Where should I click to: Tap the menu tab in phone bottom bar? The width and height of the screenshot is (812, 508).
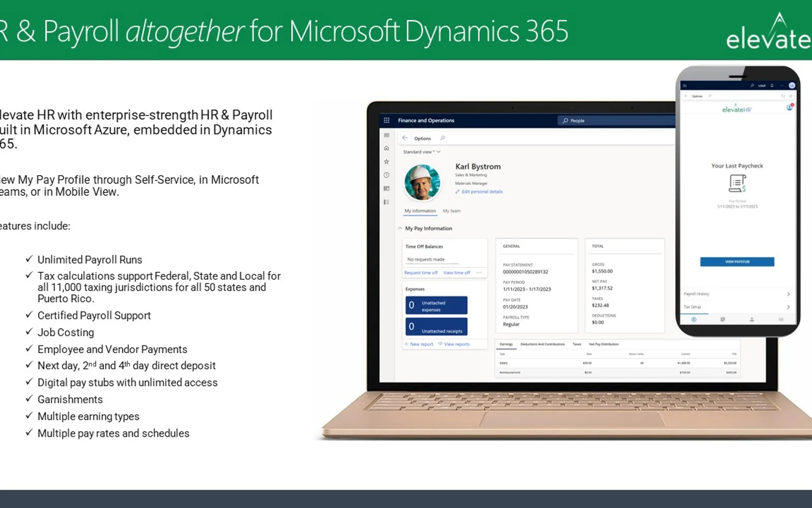click(781, 320)
